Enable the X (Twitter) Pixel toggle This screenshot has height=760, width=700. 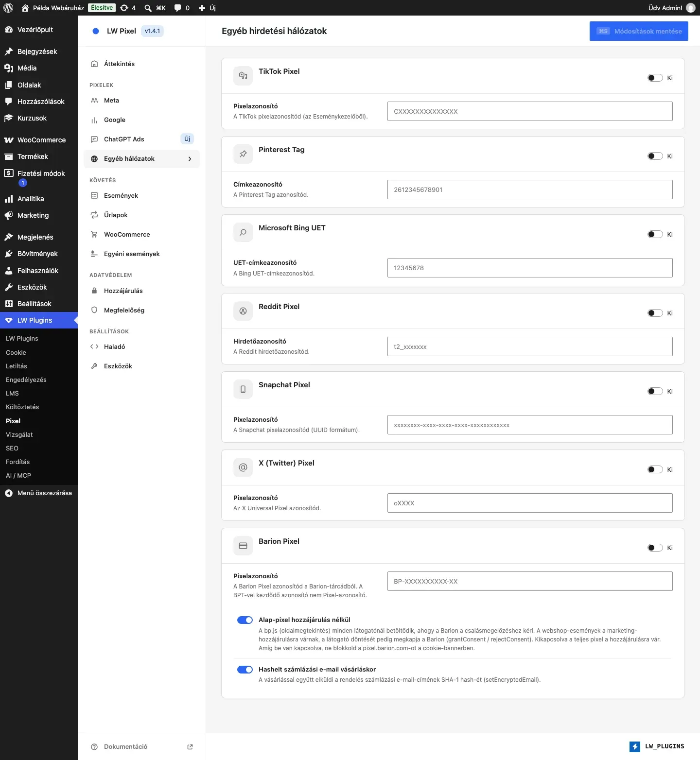[x=655, y=469]
